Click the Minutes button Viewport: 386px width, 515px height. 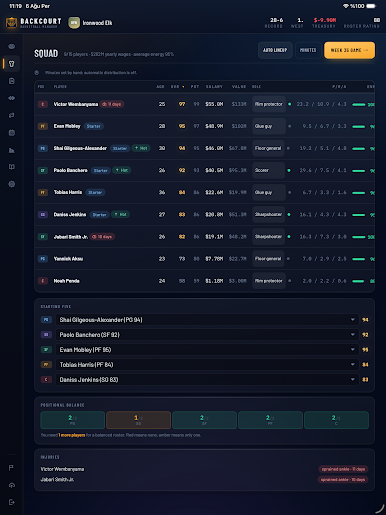[308, 50]
